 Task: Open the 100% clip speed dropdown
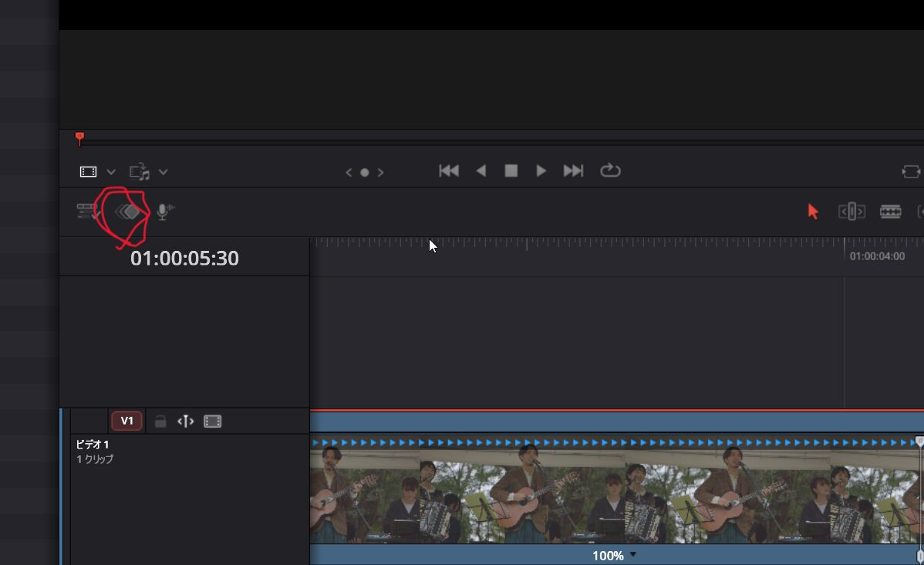(633, 555)
